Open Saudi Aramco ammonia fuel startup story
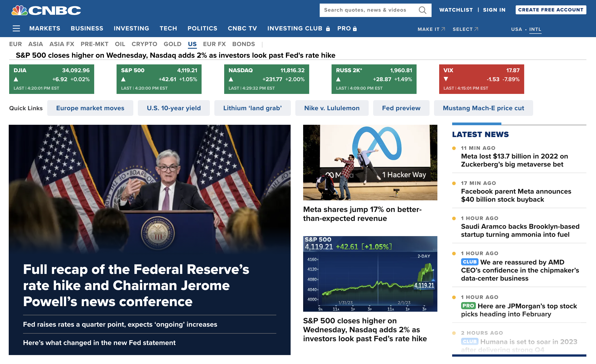This screenshot has width=596, height=364. click(520, 230)
